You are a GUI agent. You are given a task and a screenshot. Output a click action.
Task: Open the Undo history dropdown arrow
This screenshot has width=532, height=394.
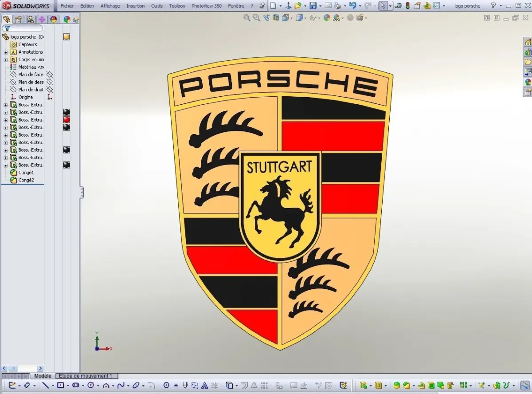(359, 6)
